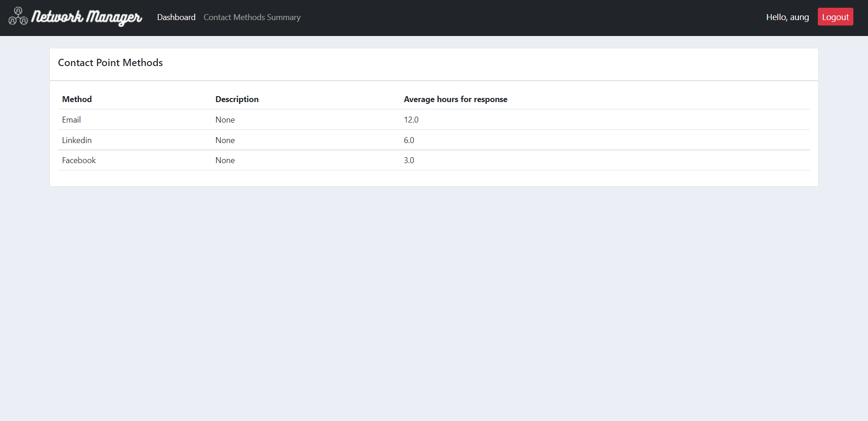Click the Description column header

click(237, 99)
